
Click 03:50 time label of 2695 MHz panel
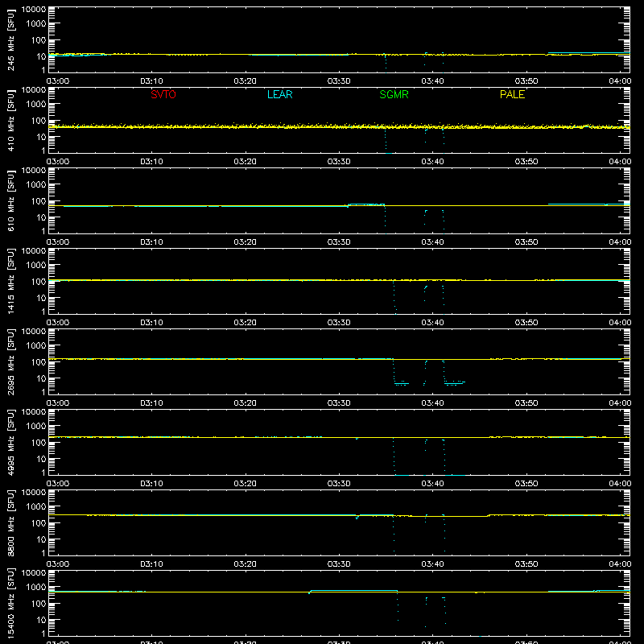coord(526,403)
